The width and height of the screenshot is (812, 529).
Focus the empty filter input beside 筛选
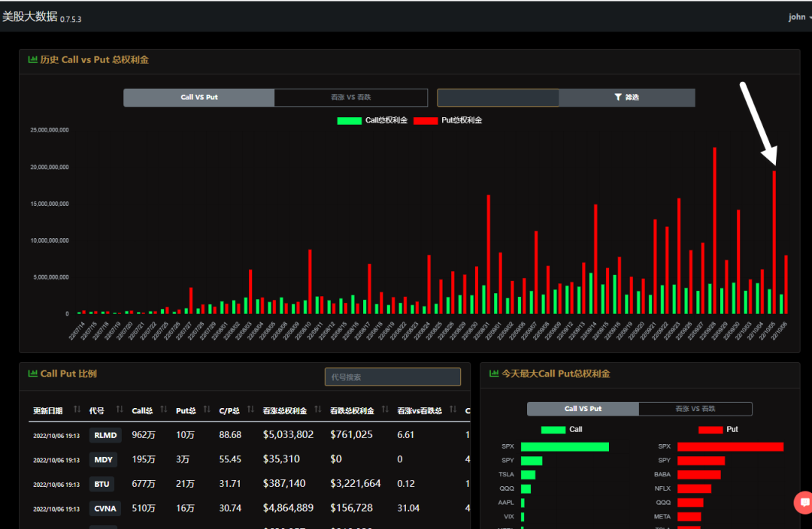coord(498,98)
